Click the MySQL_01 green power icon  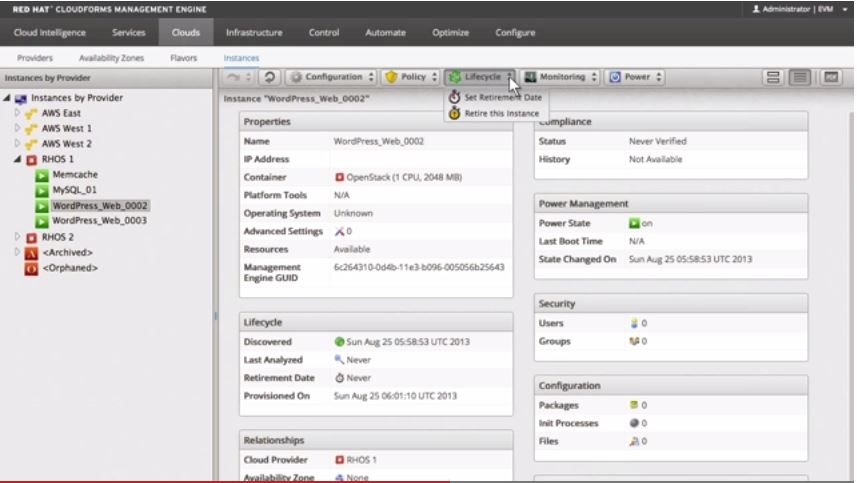[42, 190]
